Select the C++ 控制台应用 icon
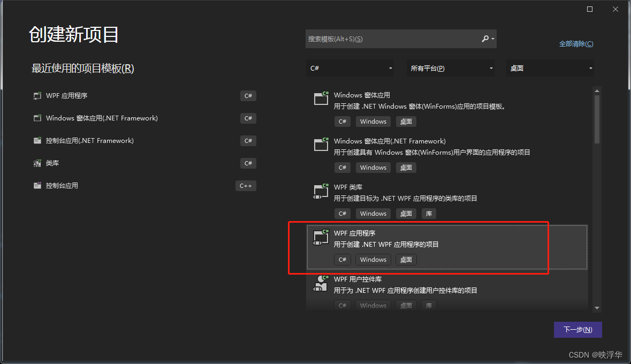Screen dimensions: 631x364 37,185
